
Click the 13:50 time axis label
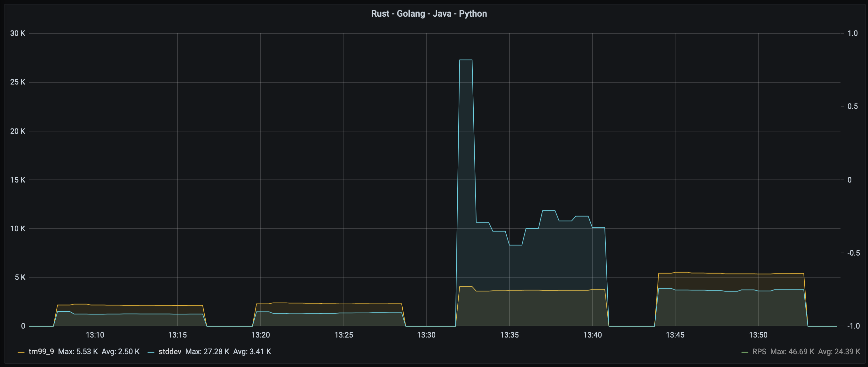[758, 335]
